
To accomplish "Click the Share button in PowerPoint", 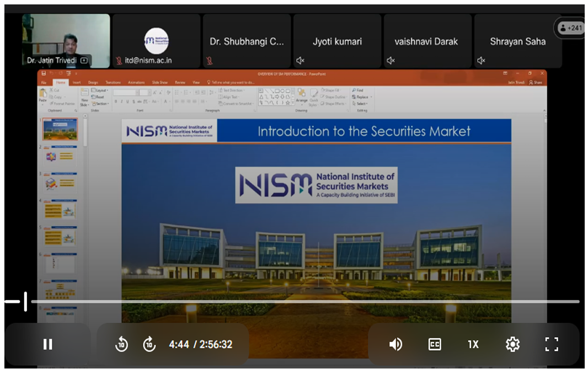I will pyautogui.click(x=536, y=83).
